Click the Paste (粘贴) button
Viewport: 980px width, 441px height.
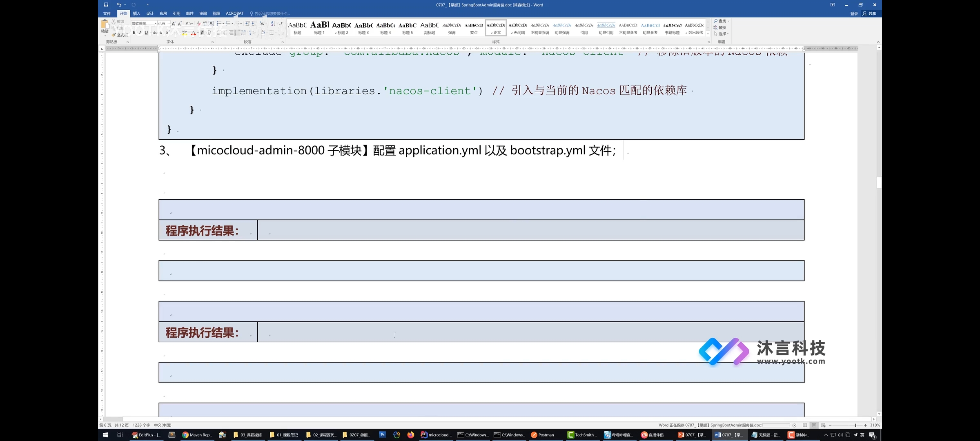point(105,27)
